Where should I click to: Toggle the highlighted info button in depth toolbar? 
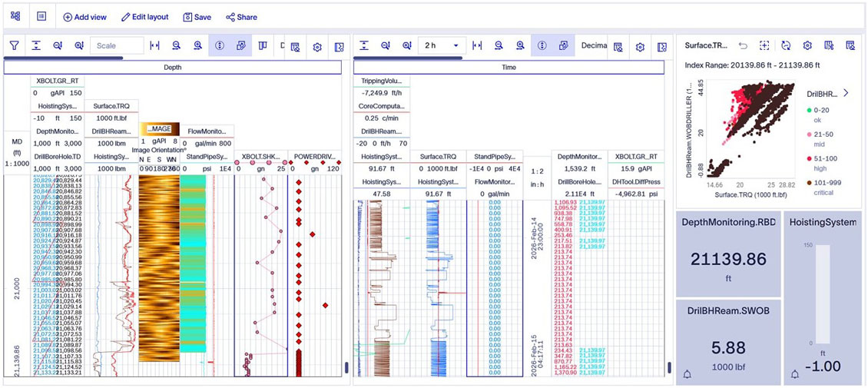tap(220, 46)
